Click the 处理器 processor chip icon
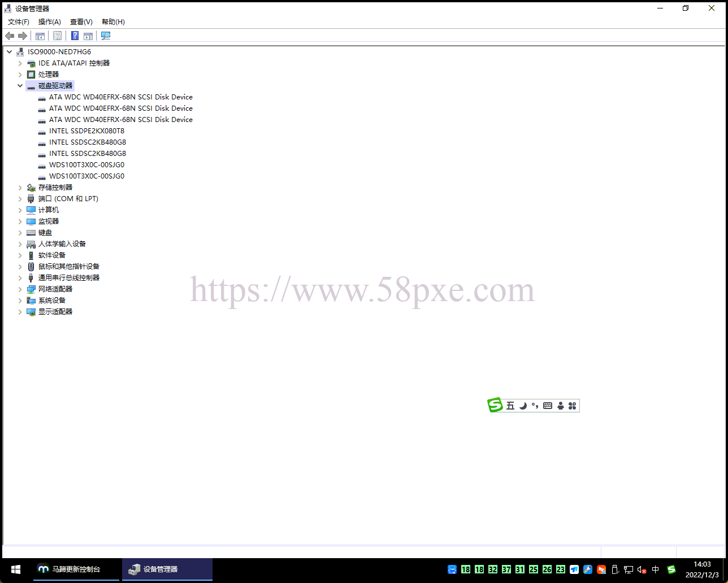Viewport: 728px width, 583px height. (31, 74)
